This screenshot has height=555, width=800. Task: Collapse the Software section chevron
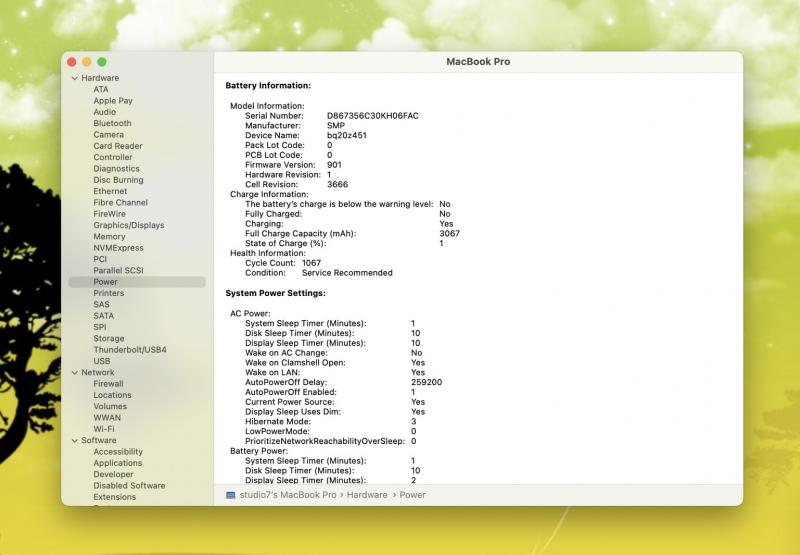pyautogui.click(x=75, y=440)
